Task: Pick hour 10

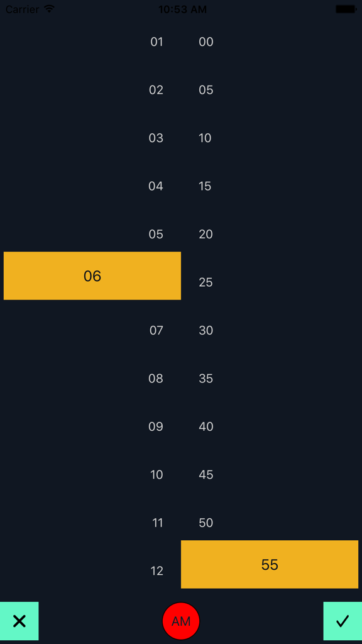Action: pyautogui.click(x=156, y=475)
